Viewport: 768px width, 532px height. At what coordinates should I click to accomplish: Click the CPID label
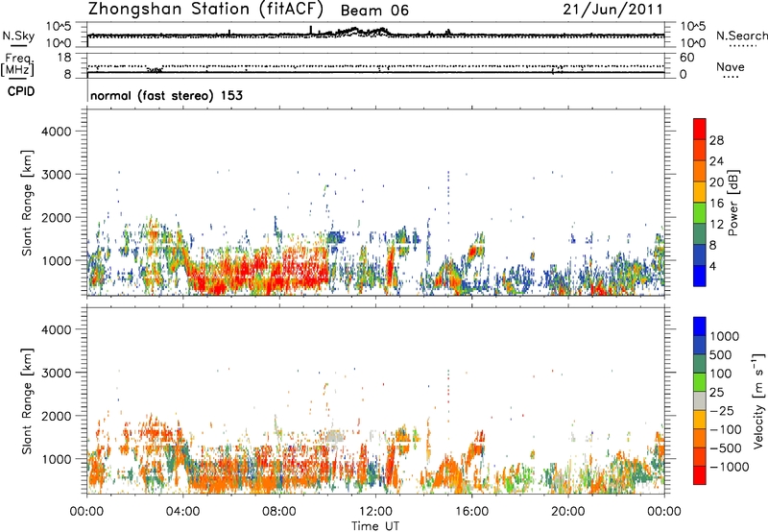[x=21, y=91]
